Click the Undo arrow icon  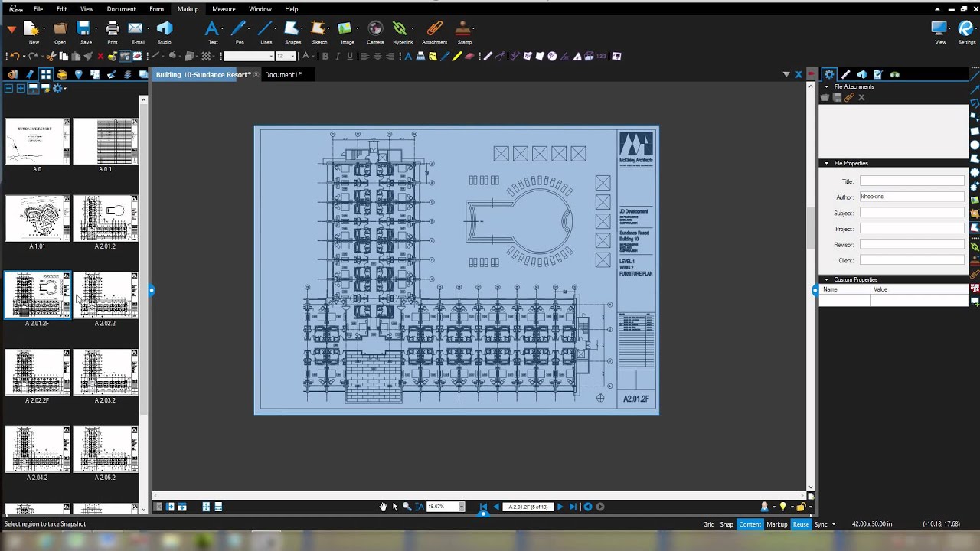point(14,56)
